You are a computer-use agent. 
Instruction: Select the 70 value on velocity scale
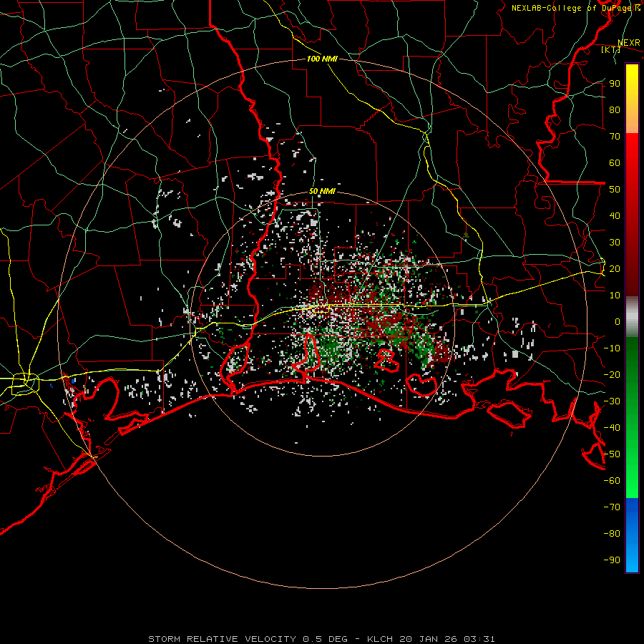[x=615, y=137]
